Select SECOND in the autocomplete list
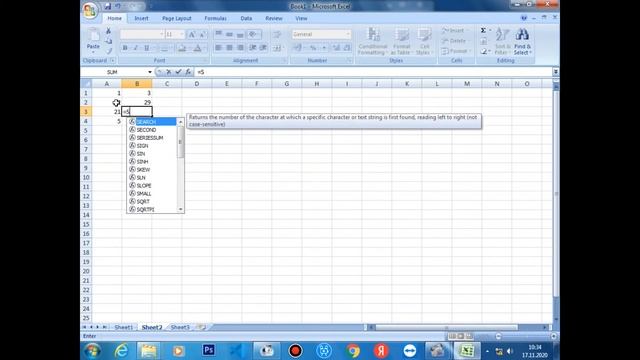 coord(152,130)
